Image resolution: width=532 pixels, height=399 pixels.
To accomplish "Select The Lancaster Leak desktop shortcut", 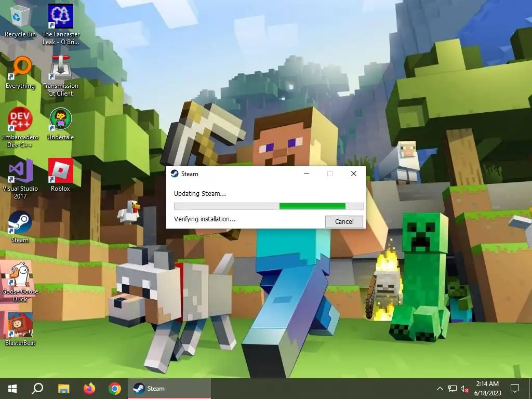I will pyautogui.click(x=61, y=24).
